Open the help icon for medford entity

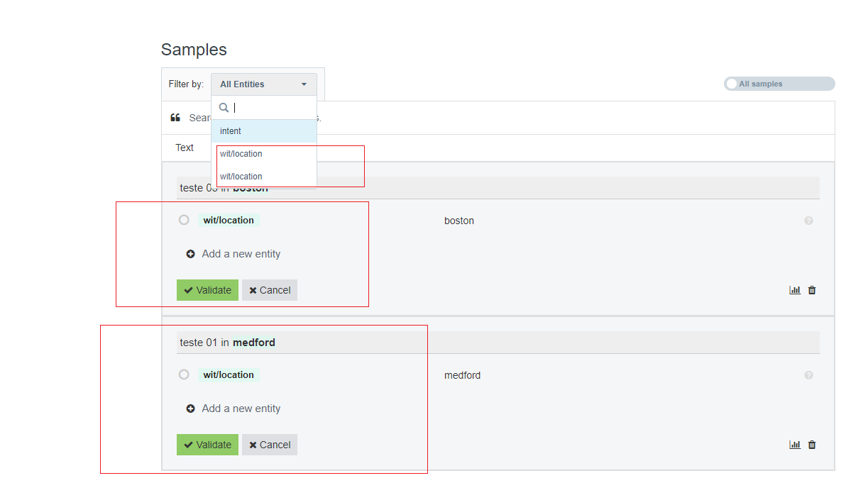click(x=808, y=375)
